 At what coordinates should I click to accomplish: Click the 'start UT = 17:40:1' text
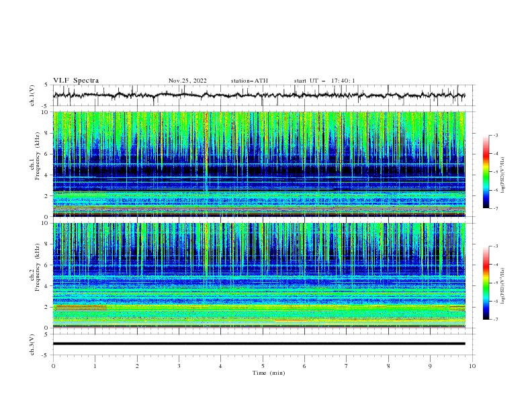coord(324,81)
